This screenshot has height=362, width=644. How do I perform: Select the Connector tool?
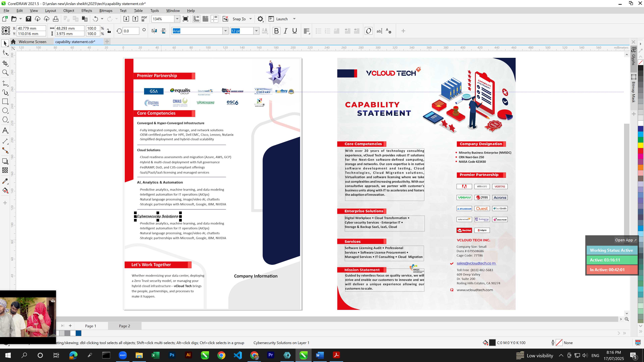click(x=5, y=150)
